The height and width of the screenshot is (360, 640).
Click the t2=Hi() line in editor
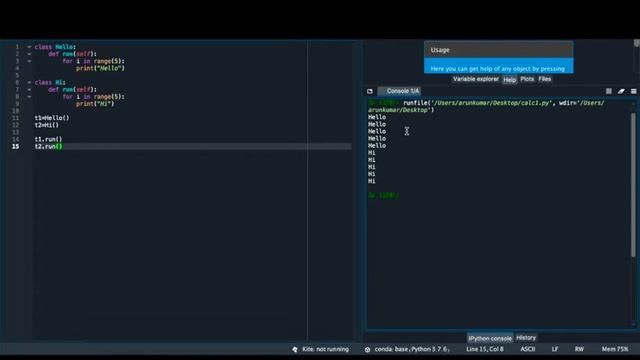(47, 125)
